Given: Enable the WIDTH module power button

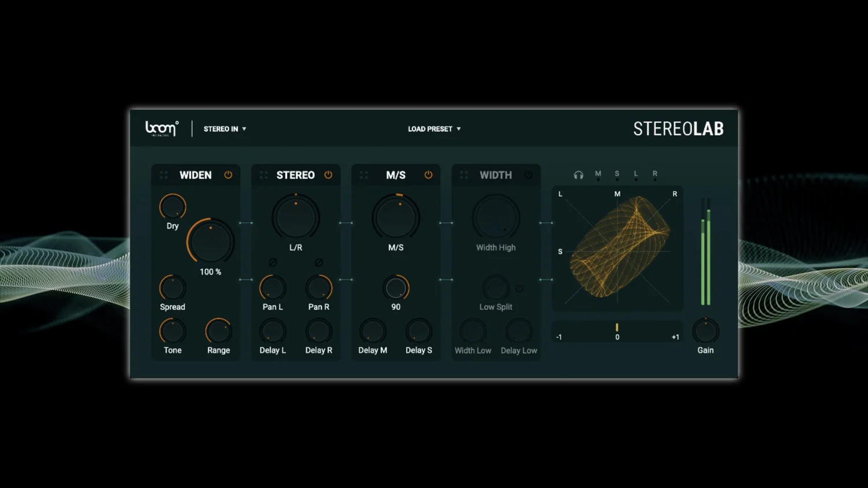Looking at the screenshot, I should (527, 175).
